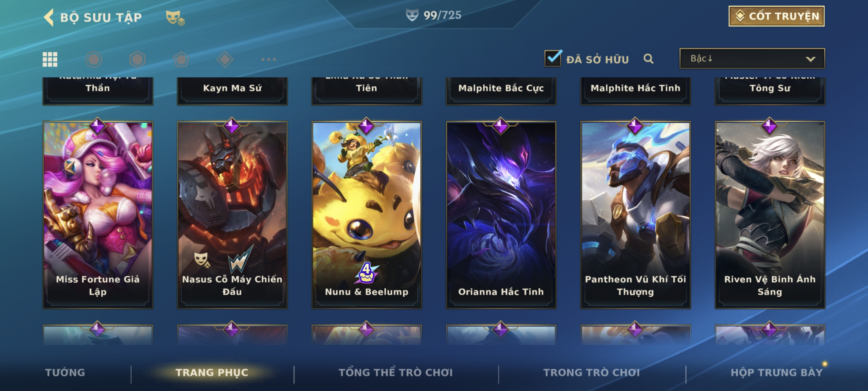868x391 pixels.
Task: Go back via the Bộ Sưu Tập arrow
Action: [x=49, y=17]
